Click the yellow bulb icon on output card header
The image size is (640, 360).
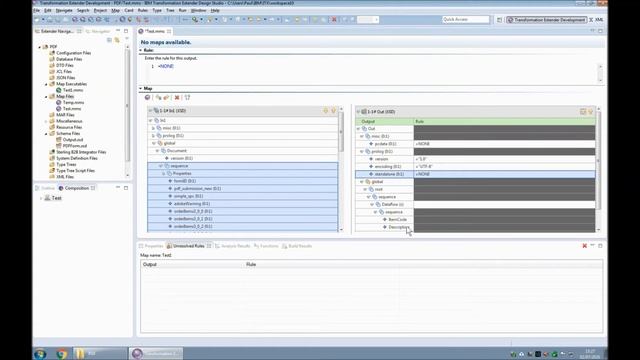coord(591,111)
